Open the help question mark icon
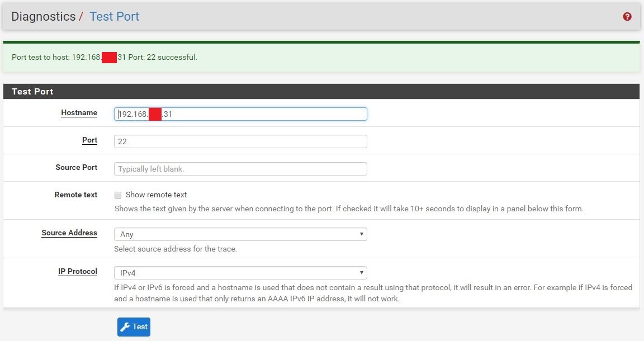644x341 pixels. tap(627, 17)
